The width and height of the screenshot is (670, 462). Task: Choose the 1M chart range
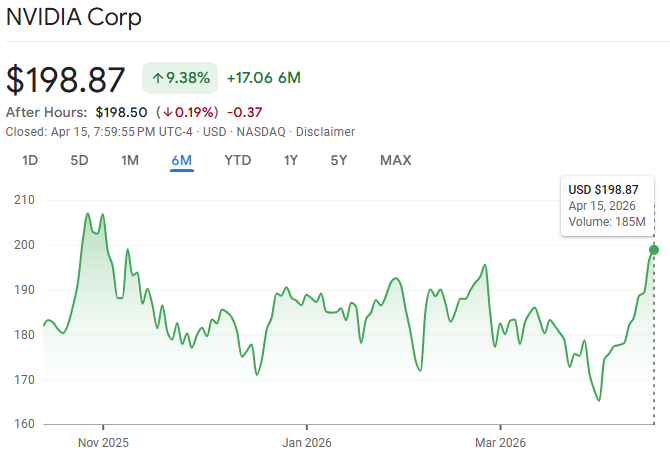(129, 160)
